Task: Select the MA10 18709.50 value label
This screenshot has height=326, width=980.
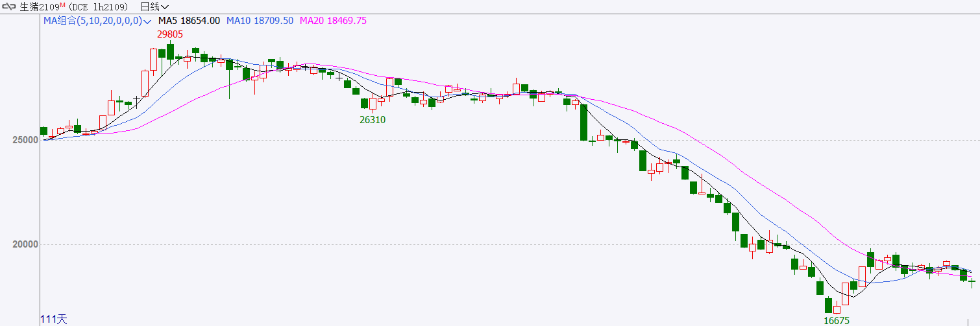Action: tap(260, 21)
